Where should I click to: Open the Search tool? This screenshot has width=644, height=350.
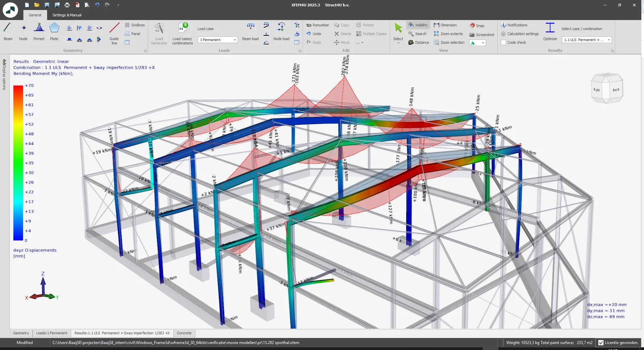[x=417, y=34]
